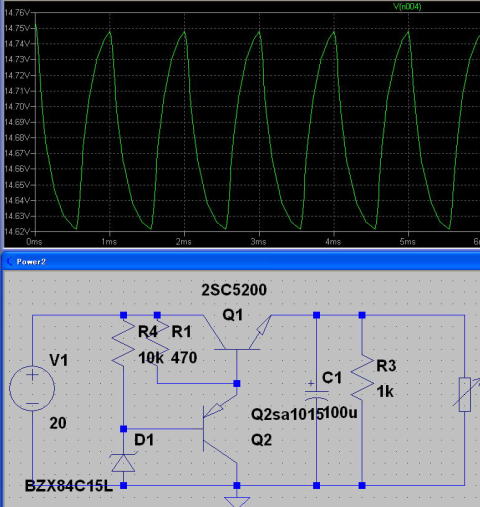
Task: Select the Q2 PNP transistor symbol
Action: point(220,429)
